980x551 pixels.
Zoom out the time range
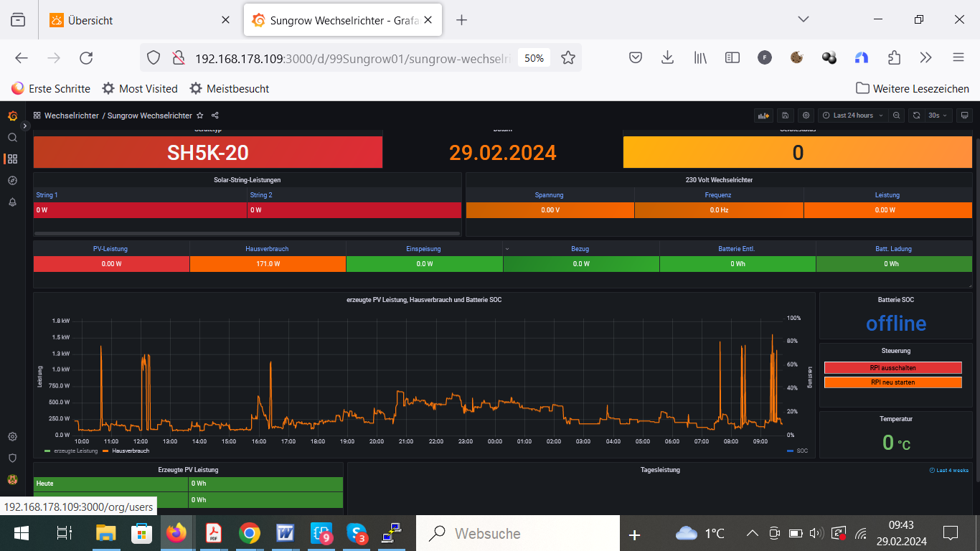coord(897,116)
